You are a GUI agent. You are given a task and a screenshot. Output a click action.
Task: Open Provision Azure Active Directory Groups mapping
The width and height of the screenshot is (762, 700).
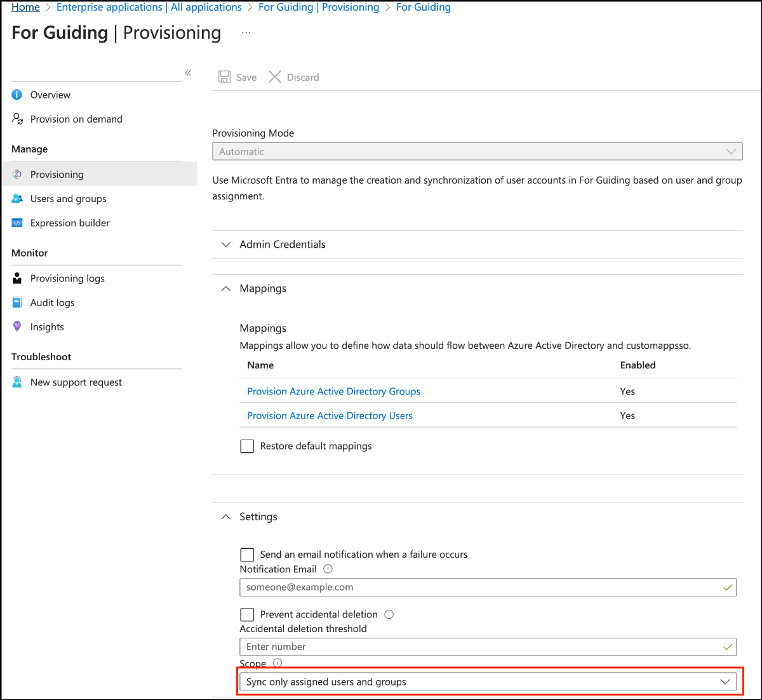333,391
